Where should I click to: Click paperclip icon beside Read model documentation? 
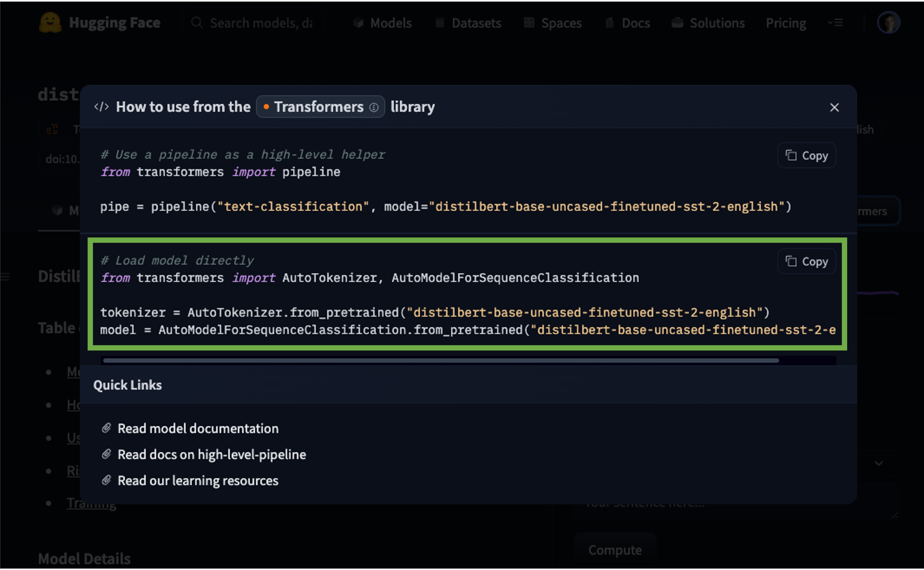(106, 428)
